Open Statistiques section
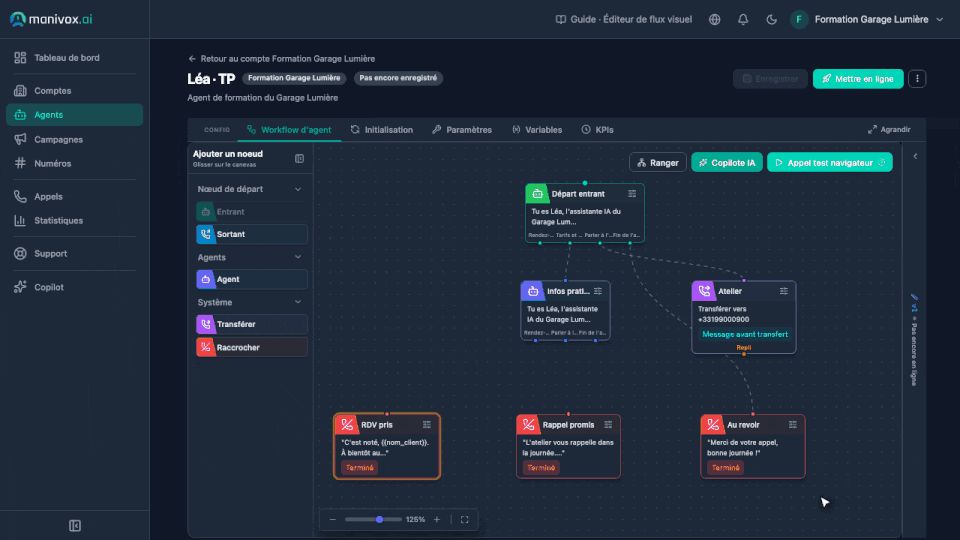This screenshot has height=540, width=960. [x=74, y=220]
